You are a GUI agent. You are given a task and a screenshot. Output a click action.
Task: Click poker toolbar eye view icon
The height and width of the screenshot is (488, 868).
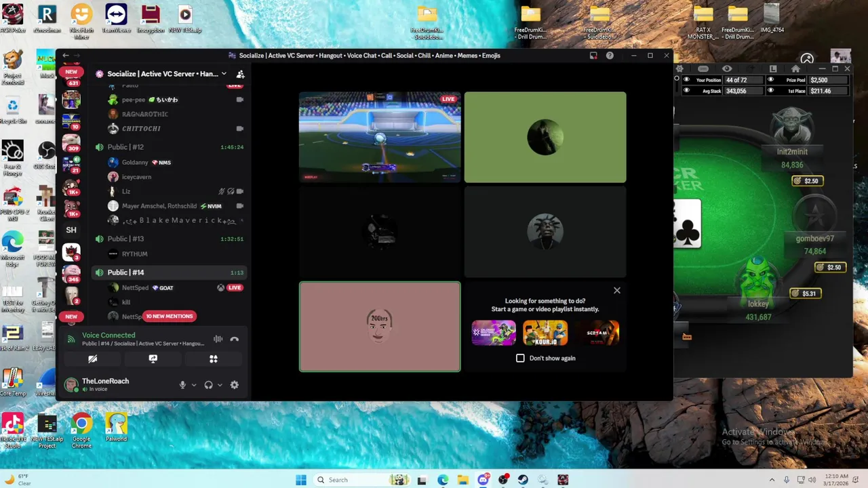(x=727, y=68)
